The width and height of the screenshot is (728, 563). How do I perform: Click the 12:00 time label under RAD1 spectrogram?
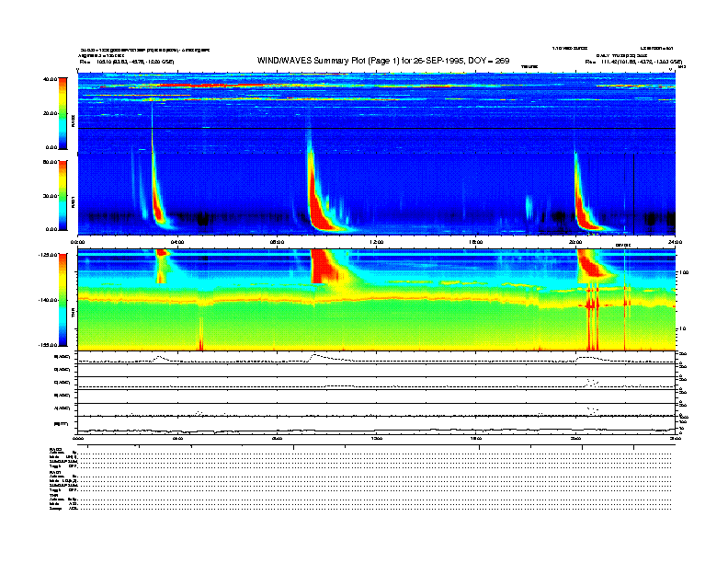click(377, 242)
